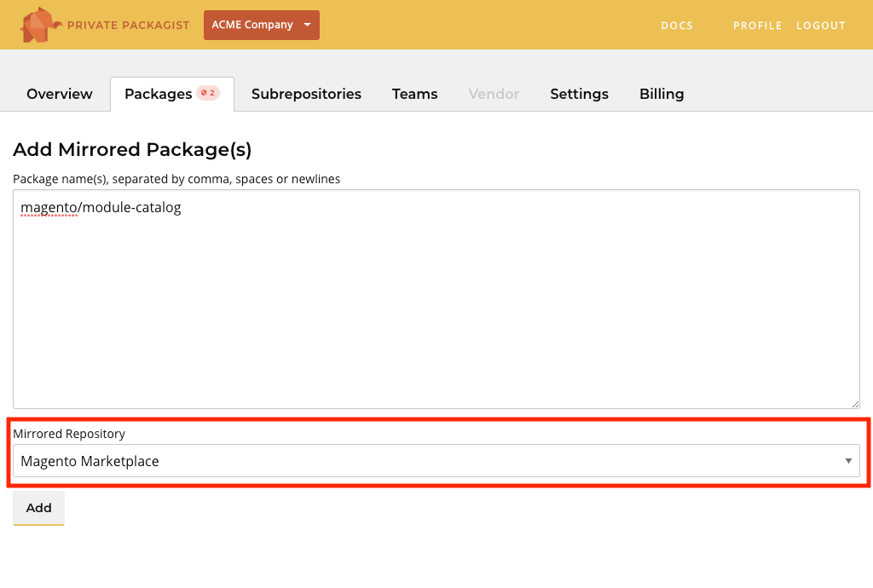Screen dimensions: 873x588
Task: Click the Add button to mirror the package
Action: pos(38,508)
